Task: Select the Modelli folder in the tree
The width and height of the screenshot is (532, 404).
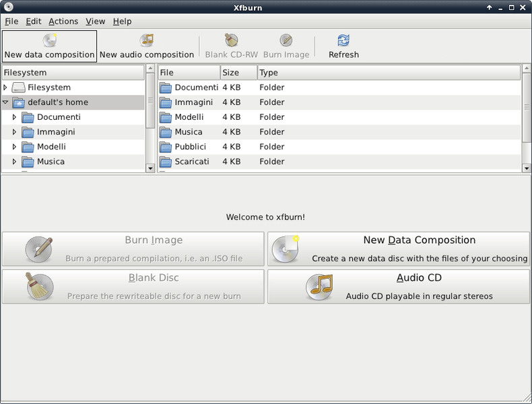Action: click(x=51, y=147)
